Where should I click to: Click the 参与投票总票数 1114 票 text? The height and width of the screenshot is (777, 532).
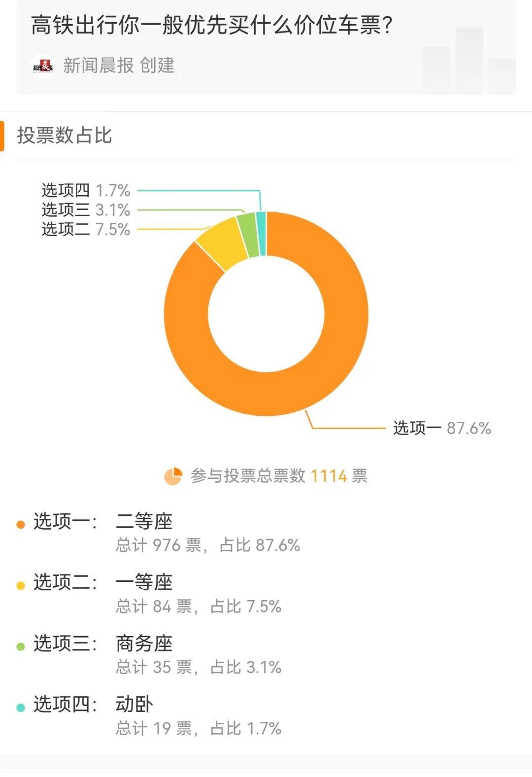pos(279,476)
